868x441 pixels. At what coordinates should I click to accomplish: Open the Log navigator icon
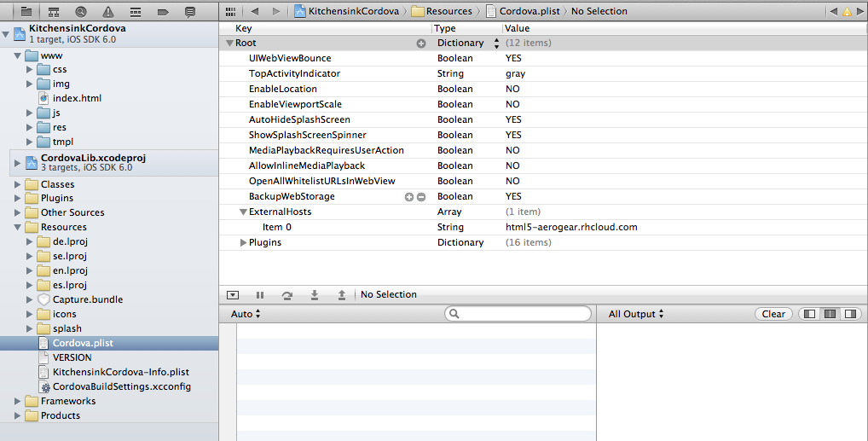190,11
